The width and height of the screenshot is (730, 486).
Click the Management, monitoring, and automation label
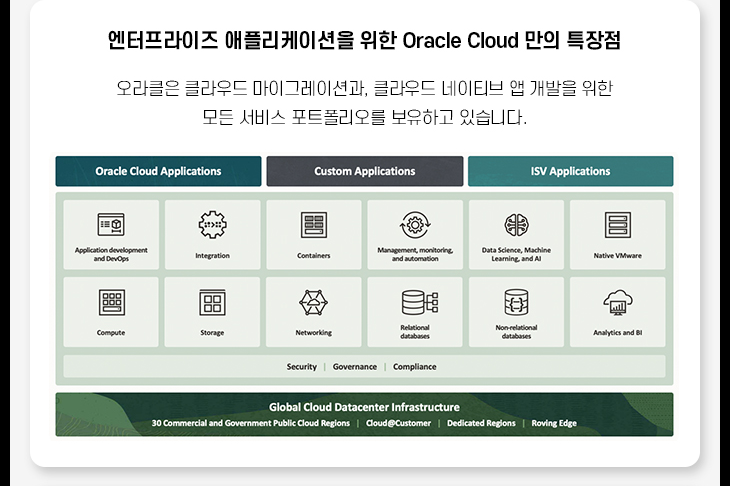(x=415, y=254)
